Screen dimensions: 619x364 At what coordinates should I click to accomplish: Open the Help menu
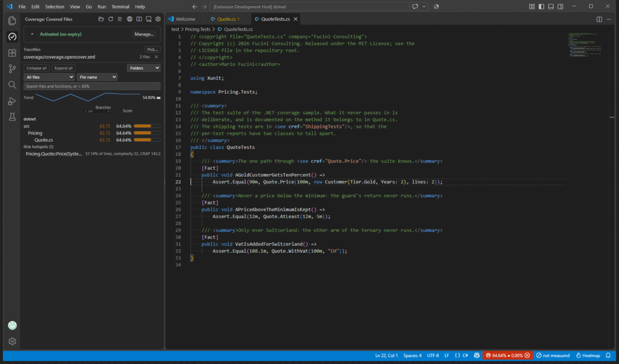click(140, 7)
